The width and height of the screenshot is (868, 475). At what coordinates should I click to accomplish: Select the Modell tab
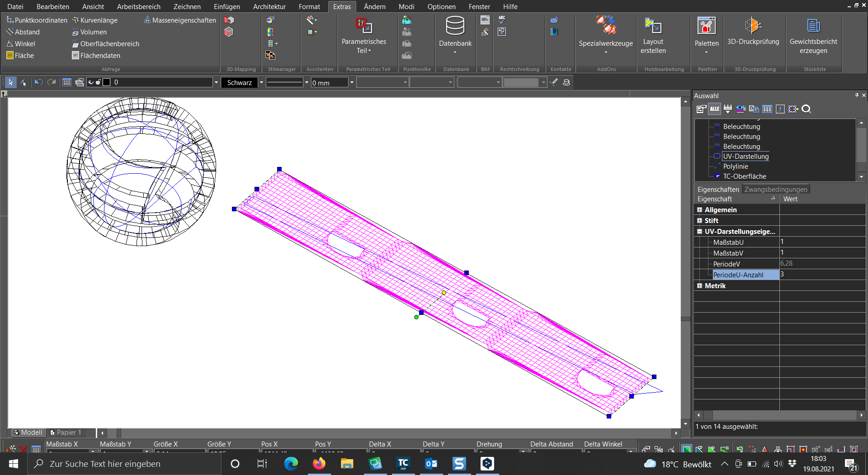[28, 432]
